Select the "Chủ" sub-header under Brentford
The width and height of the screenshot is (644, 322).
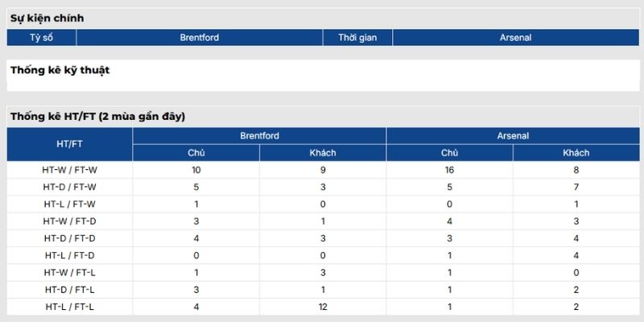(196, 153)
